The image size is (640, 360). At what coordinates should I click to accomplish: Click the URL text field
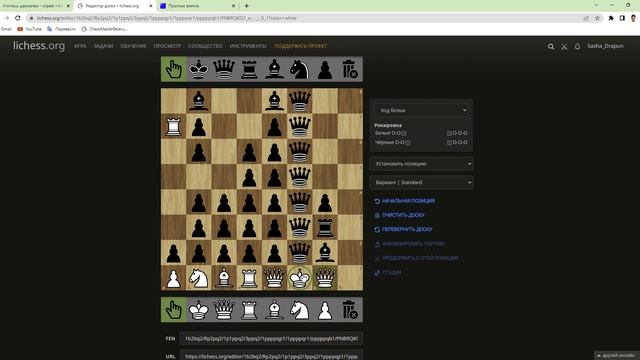click(x=271, y=356)
